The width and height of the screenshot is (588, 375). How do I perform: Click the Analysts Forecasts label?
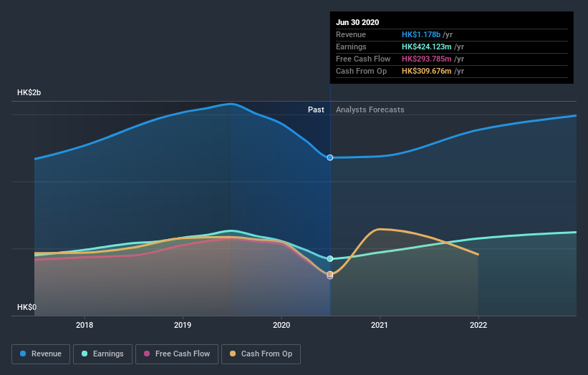click(370, 109)
